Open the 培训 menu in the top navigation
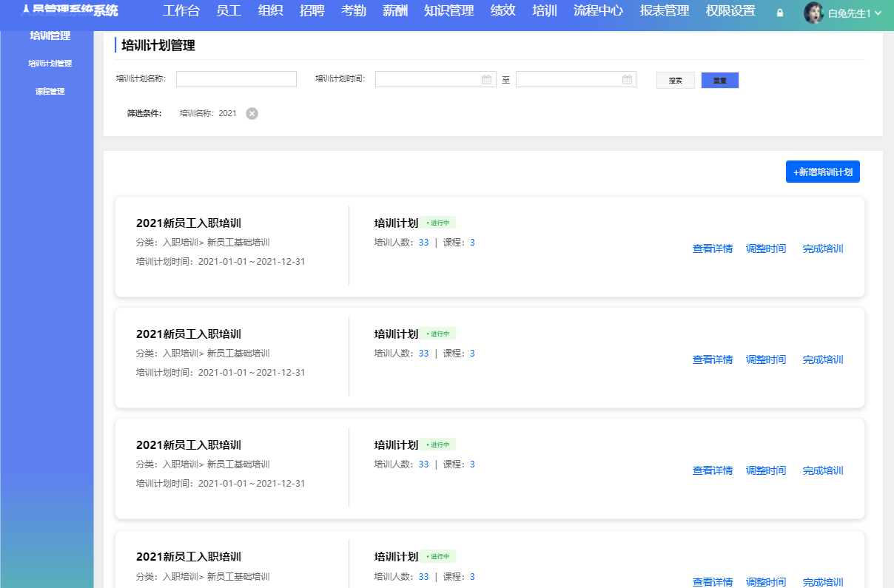The image size is (894, 588). pos(545,11)
